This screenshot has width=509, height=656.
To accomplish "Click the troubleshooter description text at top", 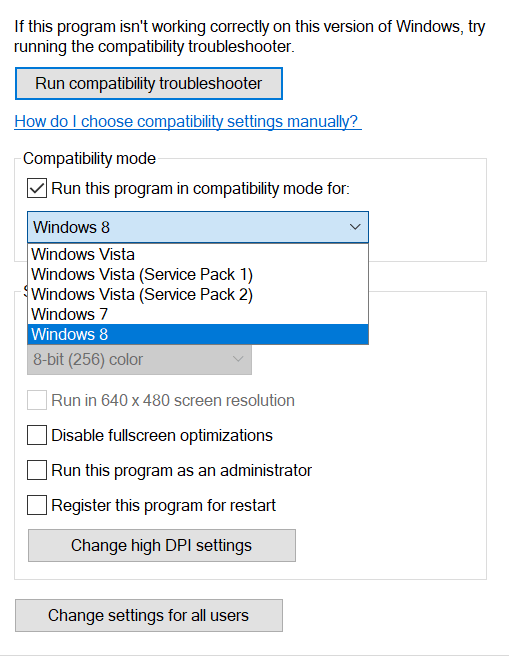I will pos(250,36).
